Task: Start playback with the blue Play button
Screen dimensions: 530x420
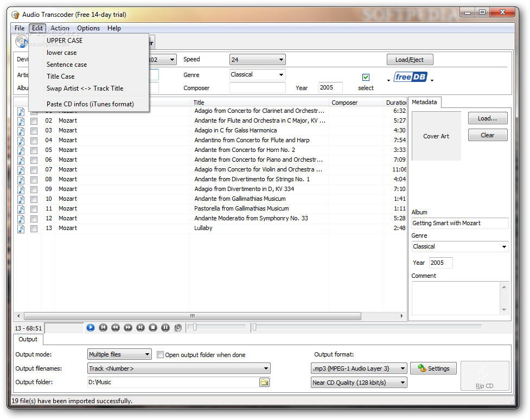Action: [x=90, y=327]
